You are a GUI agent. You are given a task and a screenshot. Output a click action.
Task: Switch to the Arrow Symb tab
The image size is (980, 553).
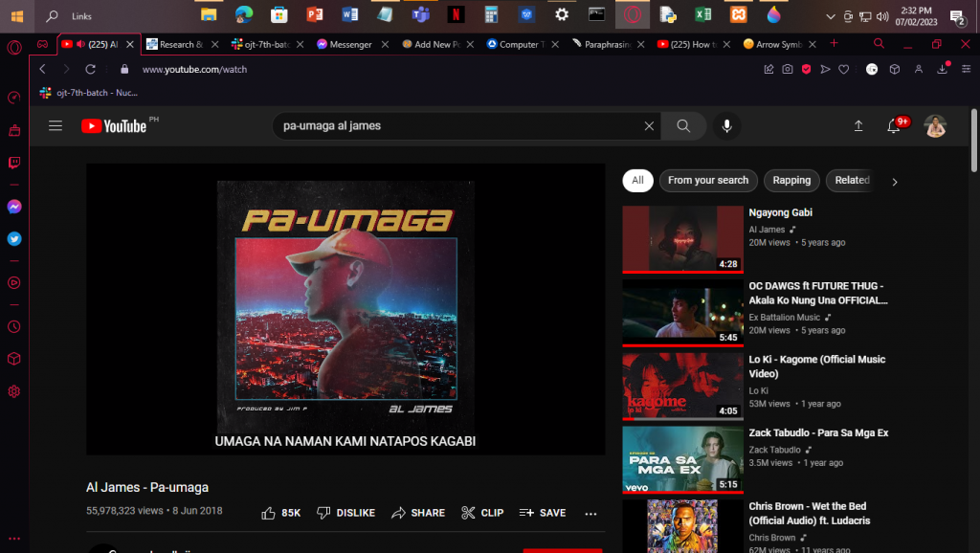[779, 44]
